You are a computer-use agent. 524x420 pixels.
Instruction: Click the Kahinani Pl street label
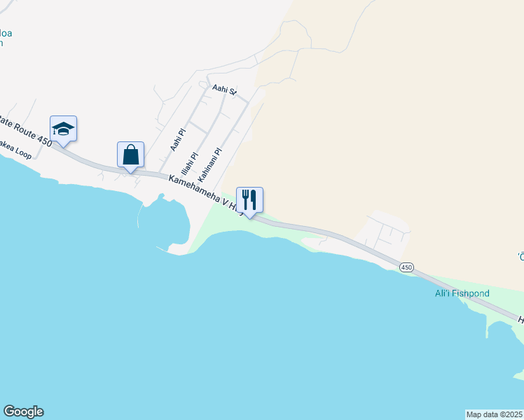tap(210, 165)
